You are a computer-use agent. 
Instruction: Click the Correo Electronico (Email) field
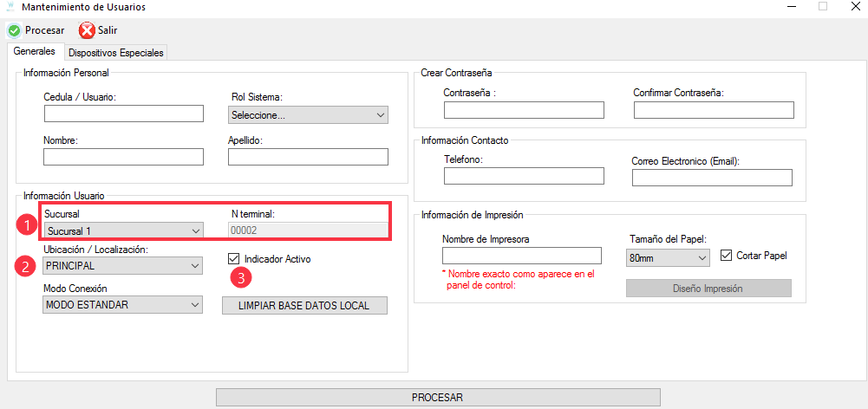(712, 178)
